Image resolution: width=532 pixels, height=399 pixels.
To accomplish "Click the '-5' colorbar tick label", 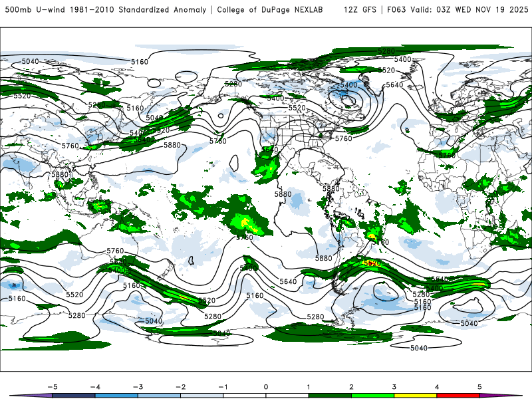I will pos(53,387).
